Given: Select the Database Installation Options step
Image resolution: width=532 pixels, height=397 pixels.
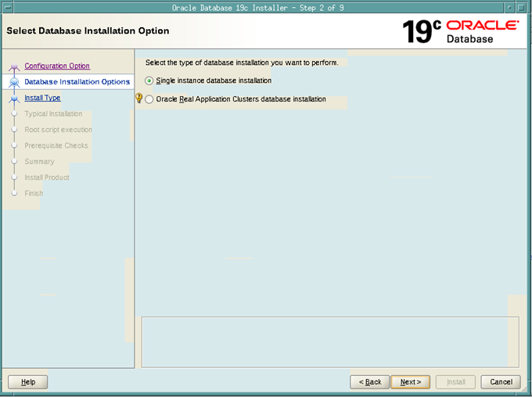Looking at the screenshot, I should pos(77,82).
